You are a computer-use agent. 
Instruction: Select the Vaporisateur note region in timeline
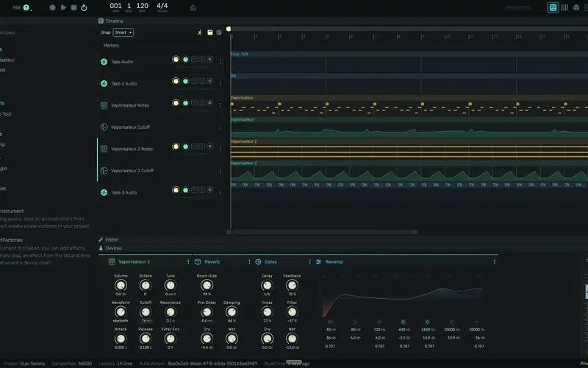coord(409,105)
